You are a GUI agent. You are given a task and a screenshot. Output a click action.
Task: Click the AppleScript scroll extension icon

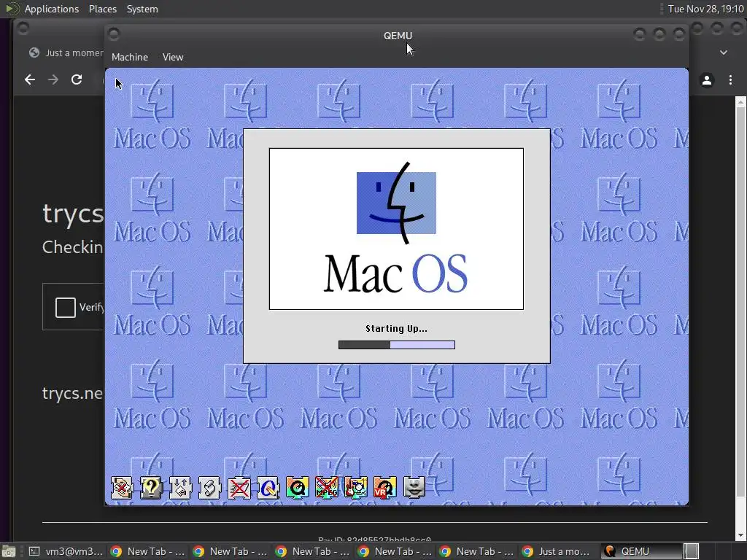click(209, 488)
